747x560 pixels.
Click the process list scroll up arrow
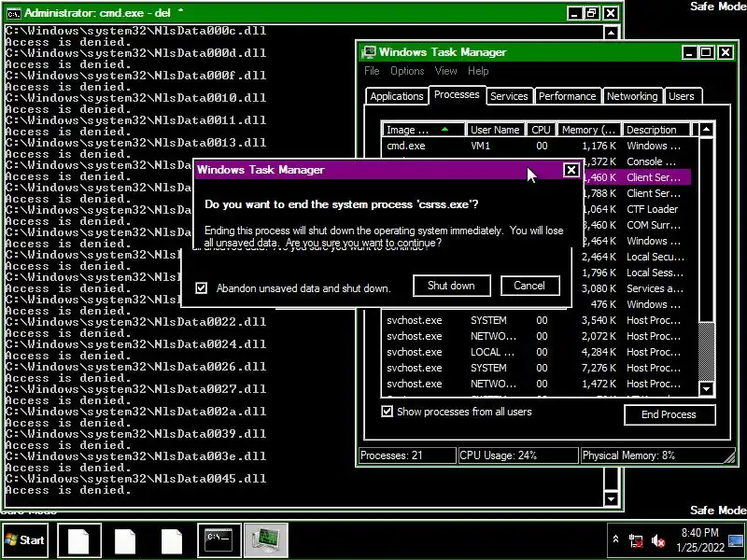(707, 130)
